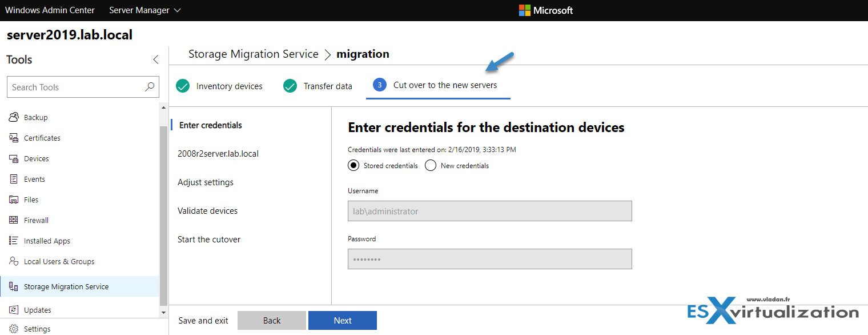The width and height of the screenshot is (868, 335).
Task: Click the migration breadcrumb text
Action: coord(363,54)
